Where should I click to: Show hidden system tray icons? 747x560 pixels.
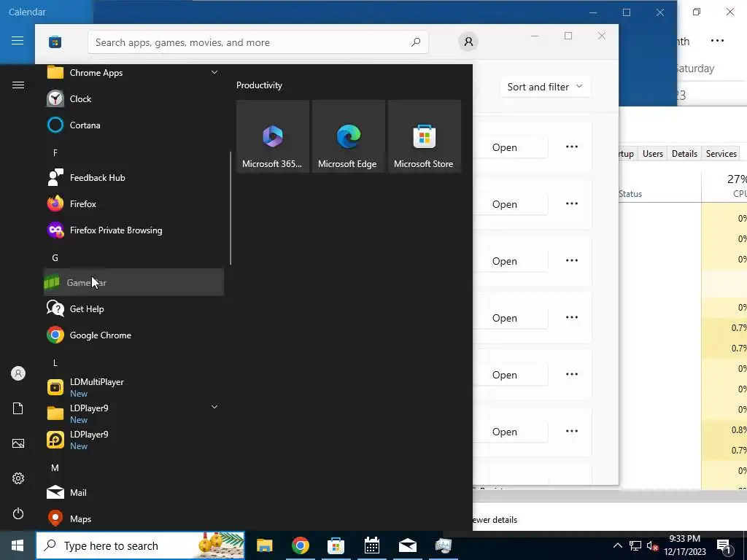click(617, 545)
